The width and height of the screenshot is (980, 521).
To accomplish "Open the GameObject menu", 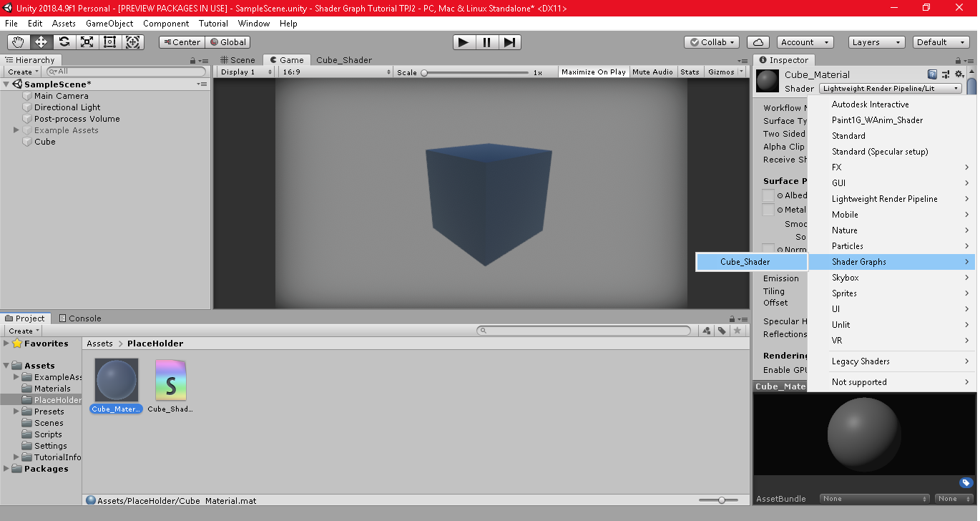I will [x=109, y=24].
